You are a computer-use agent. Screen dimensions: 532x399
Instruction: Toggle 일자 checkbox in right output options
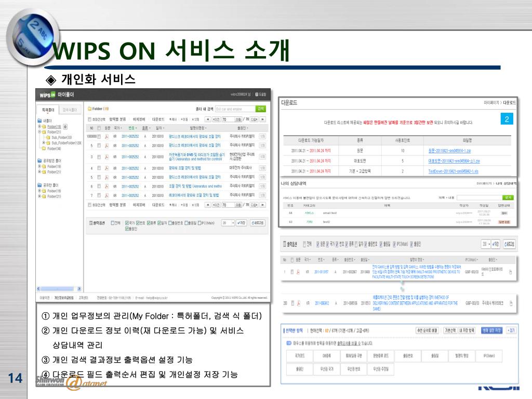tap(356, 244)
